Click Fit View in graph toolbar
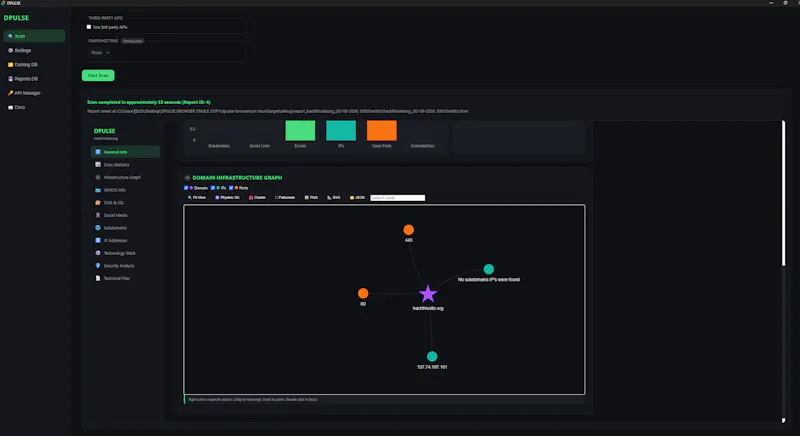 click(x=197, y=198)
